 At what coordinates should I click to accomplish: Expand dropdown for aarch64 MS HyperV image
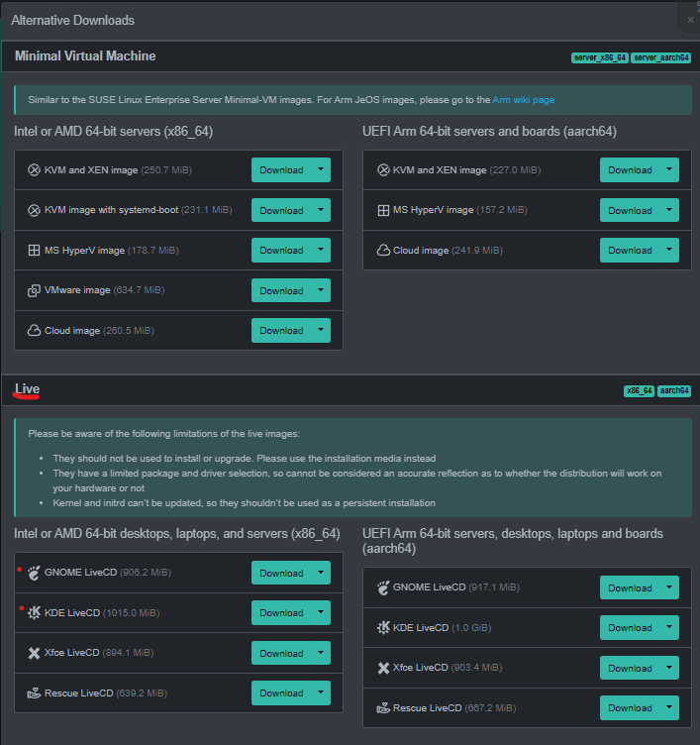669,210
